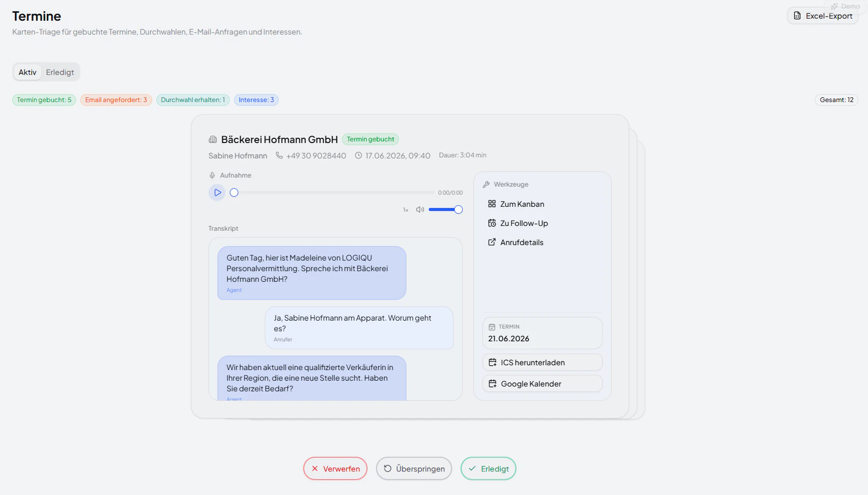Click the Dauer: 3:04 min text
This screenshot has height=495, width=868.
[463, 155]
